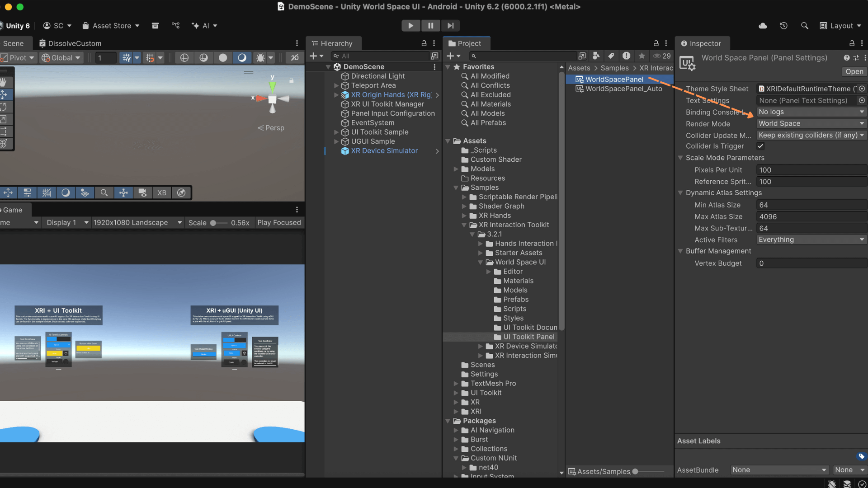Click the Pause button
Image resolution: width=868 pixels, height=488 pixels.
pos(430,26)
